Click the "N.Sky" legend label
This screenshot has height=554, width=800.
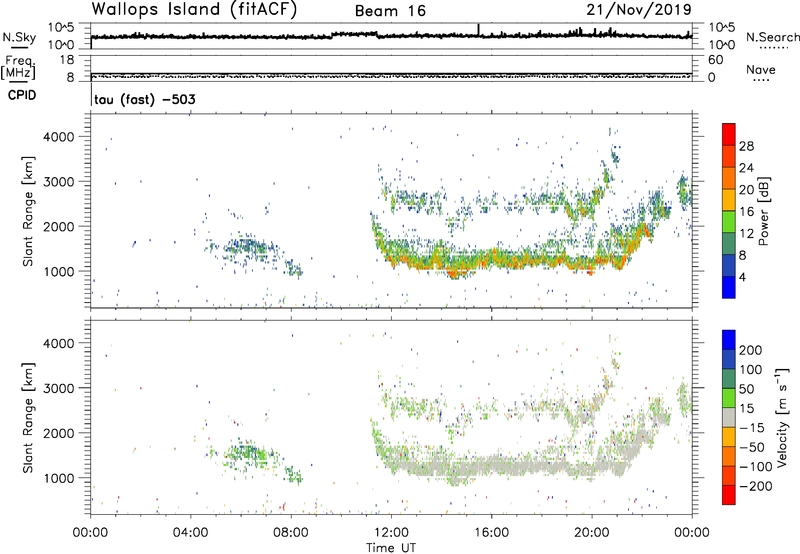coord(19,37)
